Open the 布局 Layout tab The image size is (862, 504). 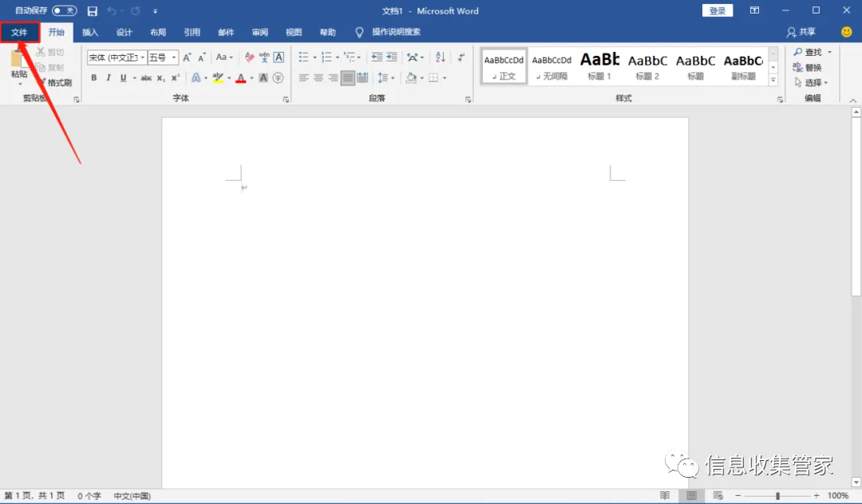(158, 33)
